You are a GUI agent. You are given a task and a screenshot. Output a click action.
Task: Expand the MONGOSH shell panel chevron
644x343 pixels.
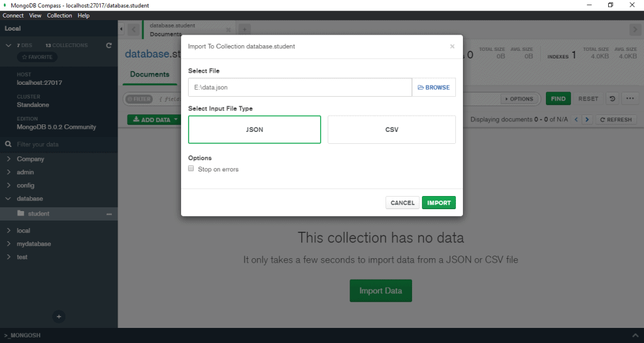click(636, 335)
